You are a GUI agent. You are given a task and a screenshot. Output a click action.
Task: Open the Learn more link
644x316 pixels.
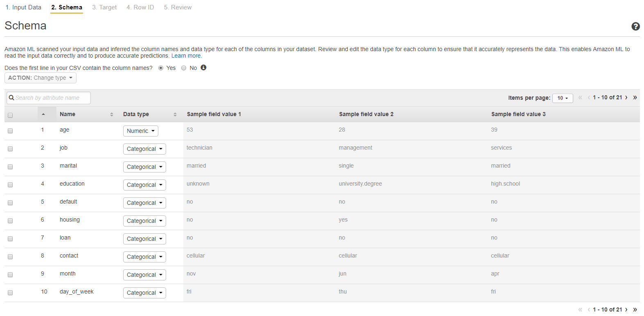(186, 56)
